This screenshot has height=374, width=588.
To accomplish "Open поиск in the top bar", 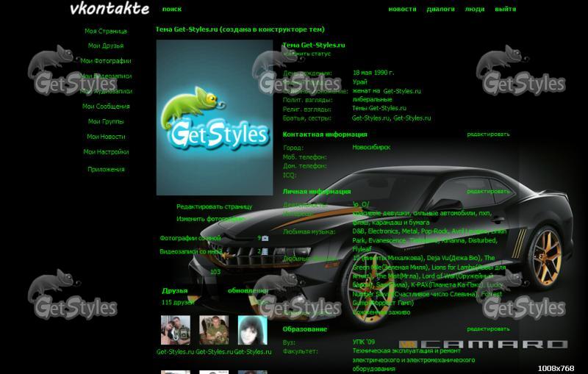I will 172,9.
